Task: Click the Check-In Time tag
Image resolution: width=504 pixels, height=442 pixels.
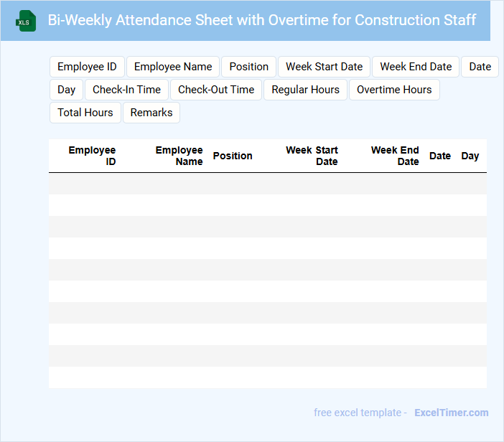Action: (x=126, y=90)
